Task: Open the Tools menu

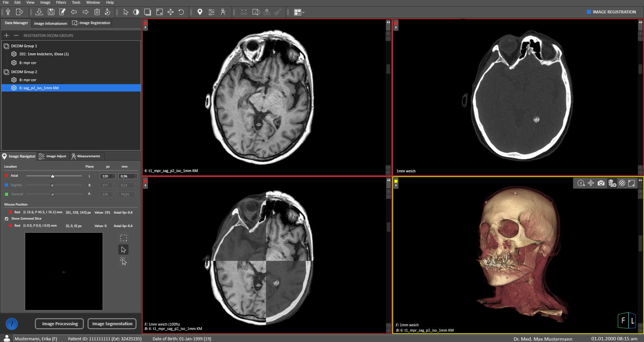Action: coord(76,2)
